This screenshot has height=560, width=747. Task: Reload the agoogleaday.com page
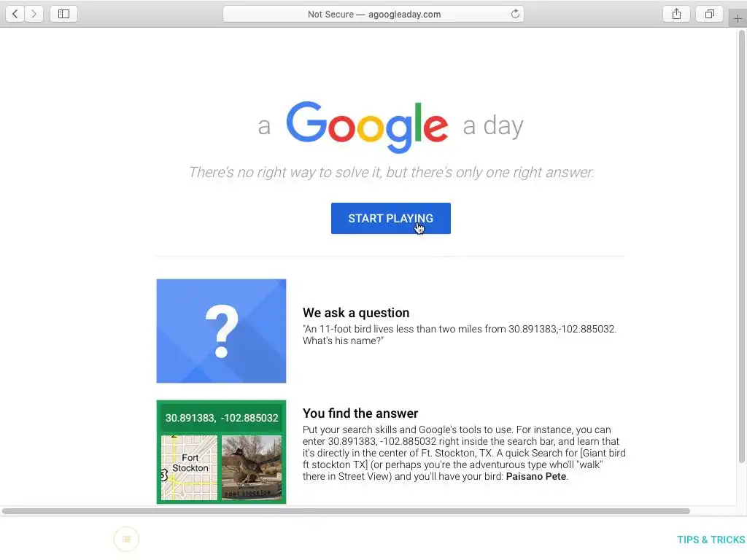pyautogui.click(x=515, y=14)
